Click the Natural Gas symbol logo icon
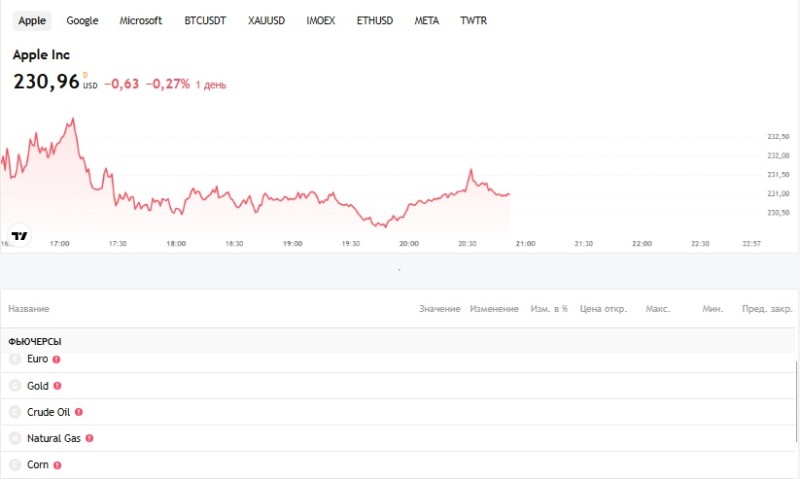The height and width of the screenshot is (479, 800). 15,438
